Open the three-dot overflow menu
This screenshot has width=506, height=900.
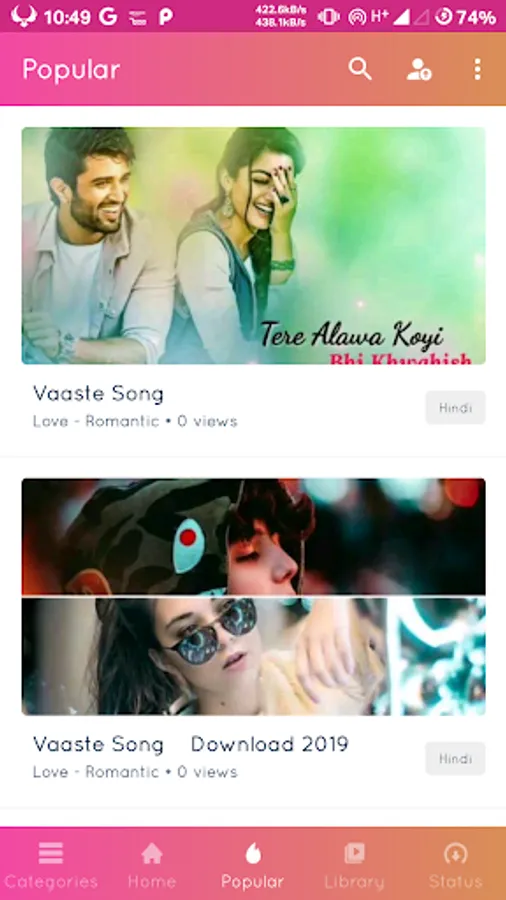tap(477, 69)
